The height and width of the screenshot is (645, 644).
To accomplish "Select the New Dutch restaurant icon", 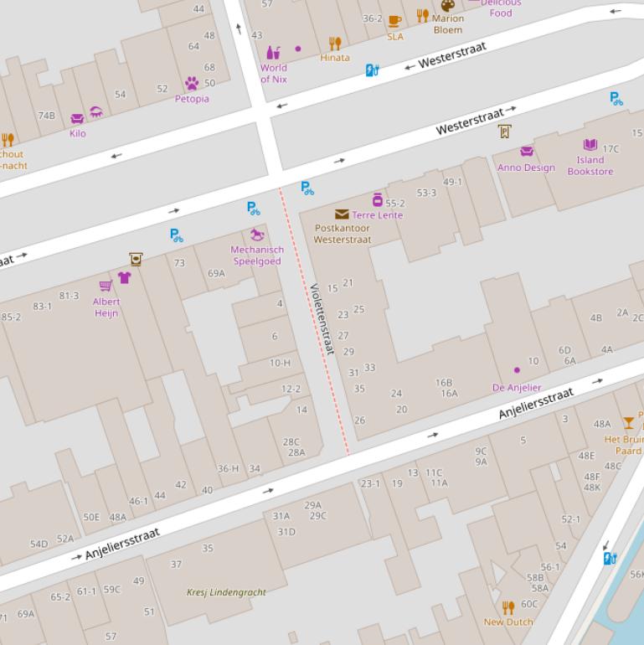I will click(x=508, y=607).
